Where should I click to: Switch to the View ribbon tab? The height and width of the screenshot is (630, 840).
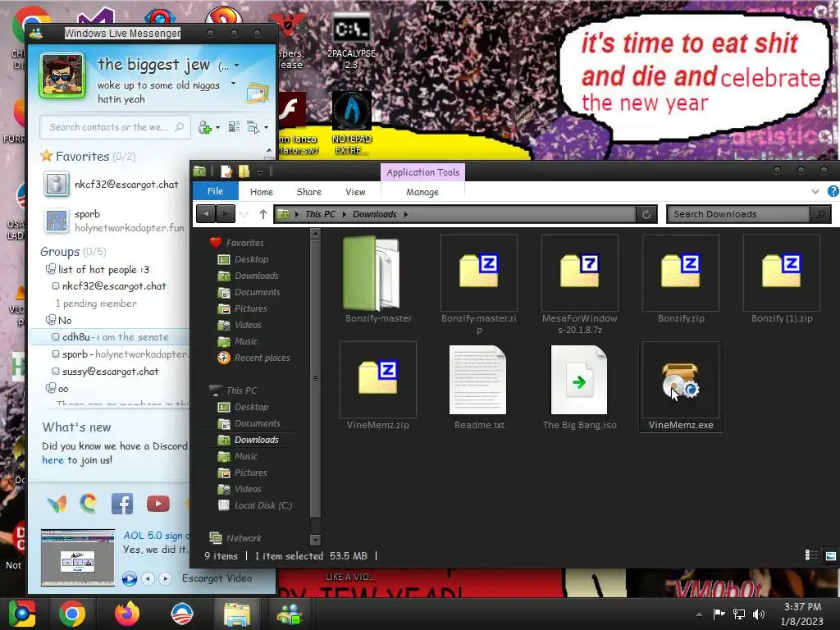click(355, 192)
